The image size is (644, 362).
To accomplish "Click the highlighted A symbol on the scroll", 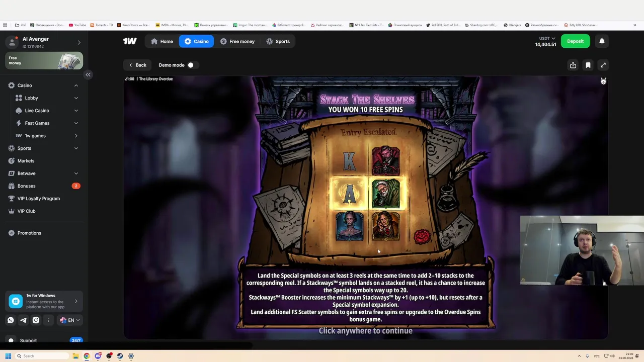I will (349, 194).
